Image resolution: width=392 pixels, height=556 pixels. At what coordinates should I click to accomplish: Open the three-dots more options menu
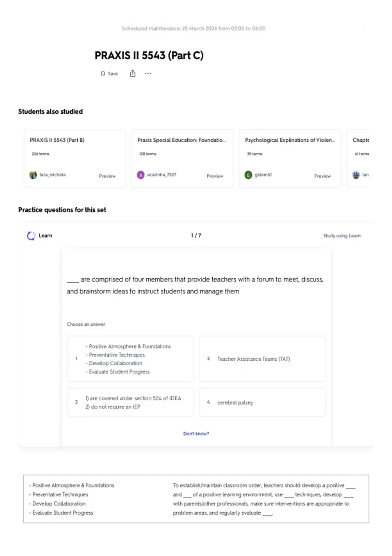148,74
